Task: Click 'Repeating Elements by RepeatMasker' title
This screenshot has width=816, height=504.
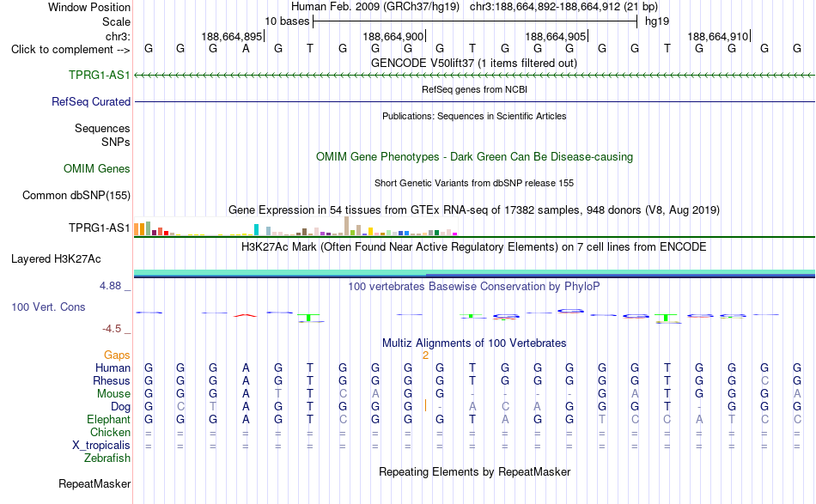Action: (474, 471)
